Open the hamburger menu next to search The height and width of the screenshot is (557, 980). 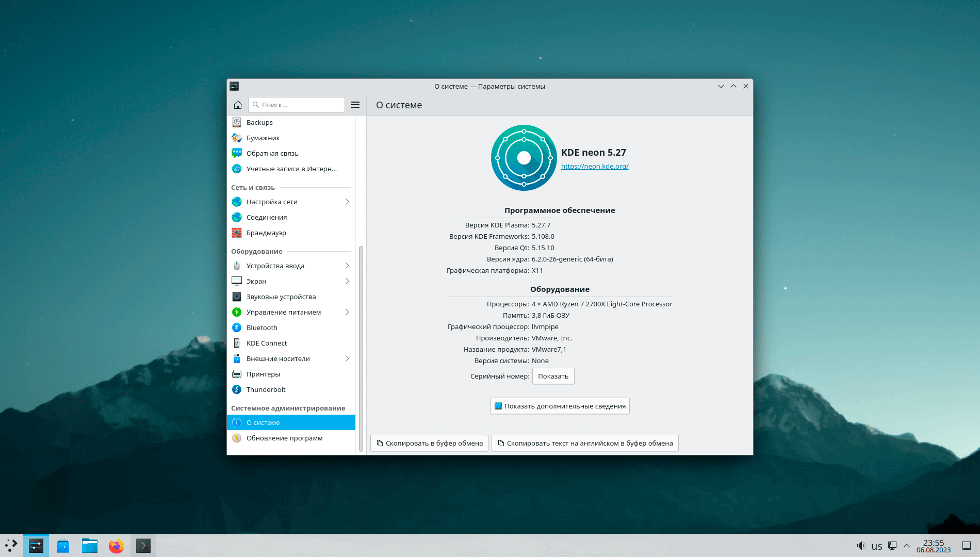[x=355, y=105]
